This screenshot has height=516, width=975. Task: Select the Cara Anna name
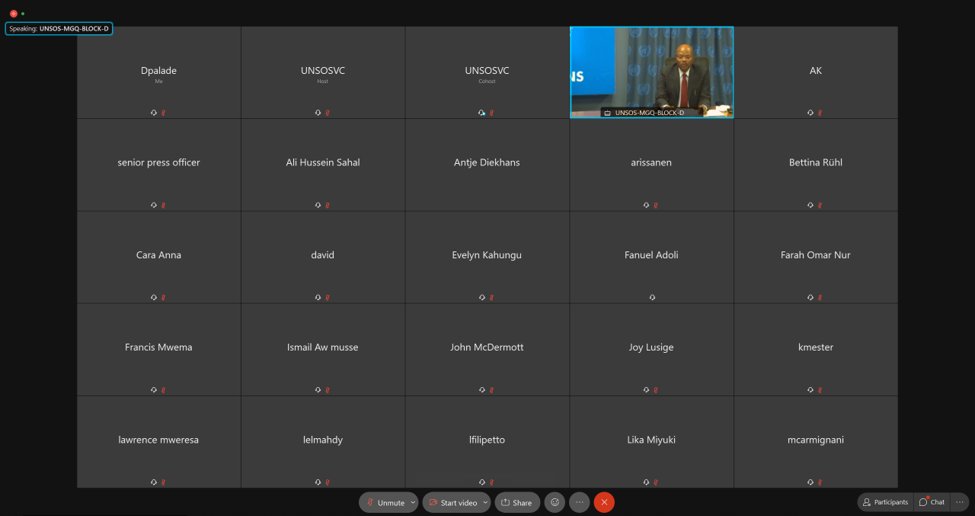tap(159, 255)
